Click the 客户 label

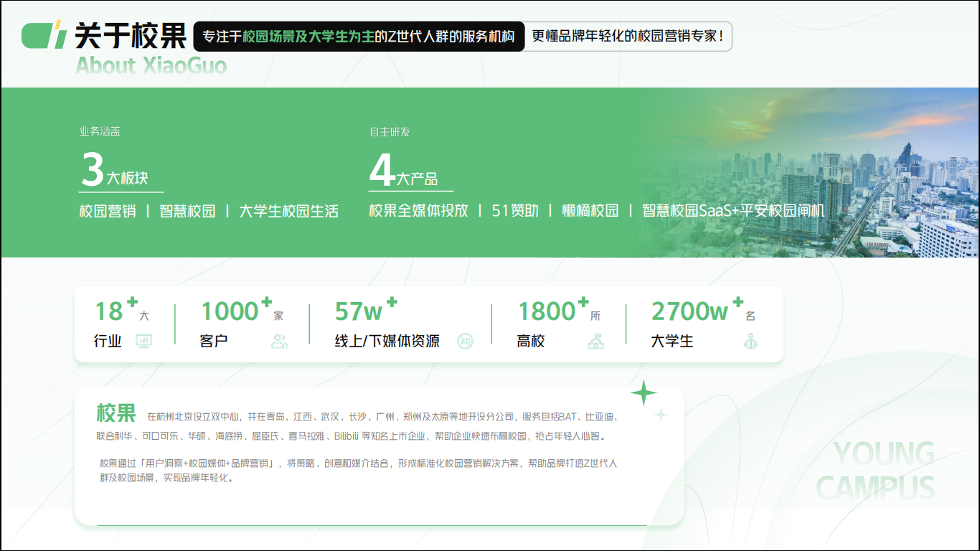[x=214, y=342]
